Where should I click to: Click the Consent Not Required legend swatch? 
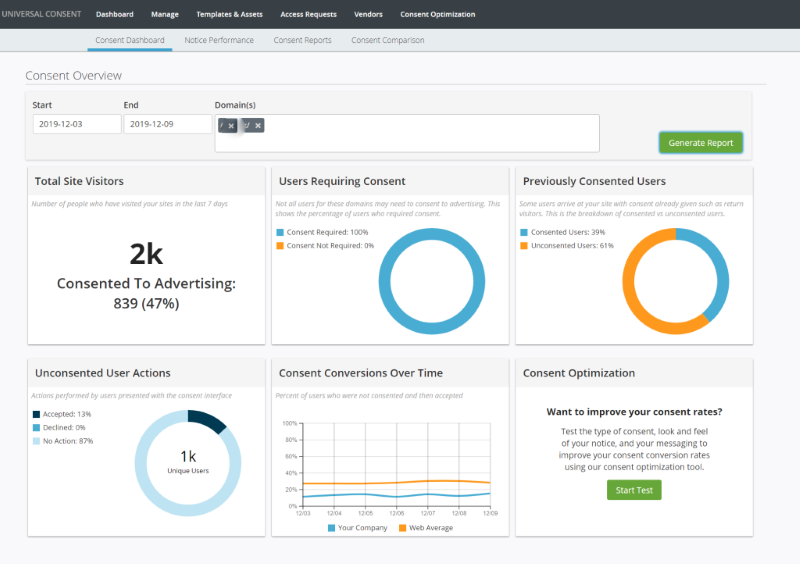point(282,245)
